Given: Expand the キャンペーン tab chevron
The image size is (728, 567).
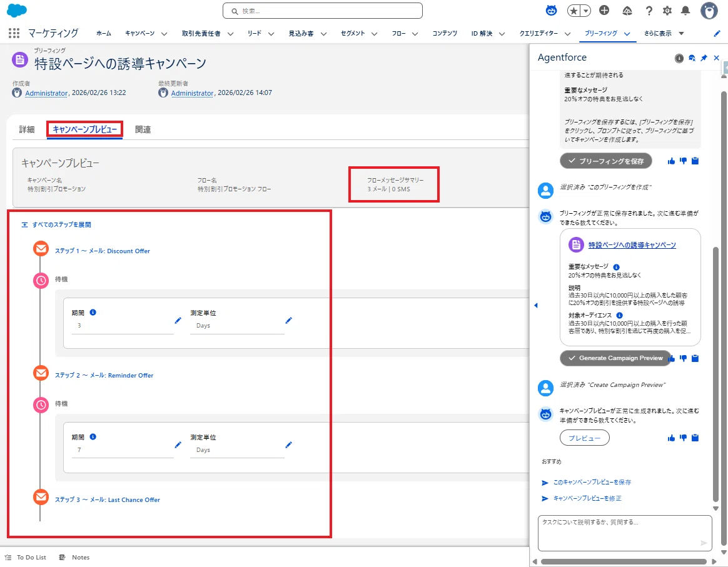Looking at the screenshot, I should click(x=164, y=34).
